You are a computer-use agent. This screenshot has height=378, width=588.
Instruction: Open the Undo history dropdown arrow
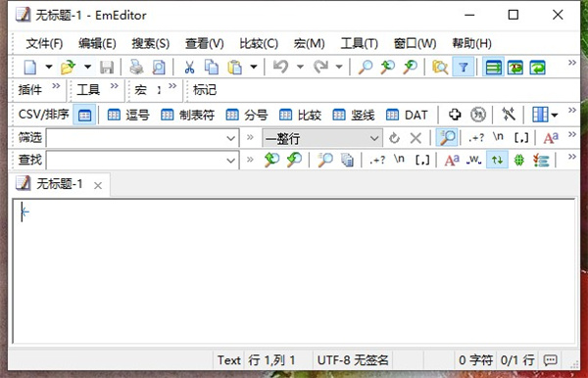(x=300, y=67)
